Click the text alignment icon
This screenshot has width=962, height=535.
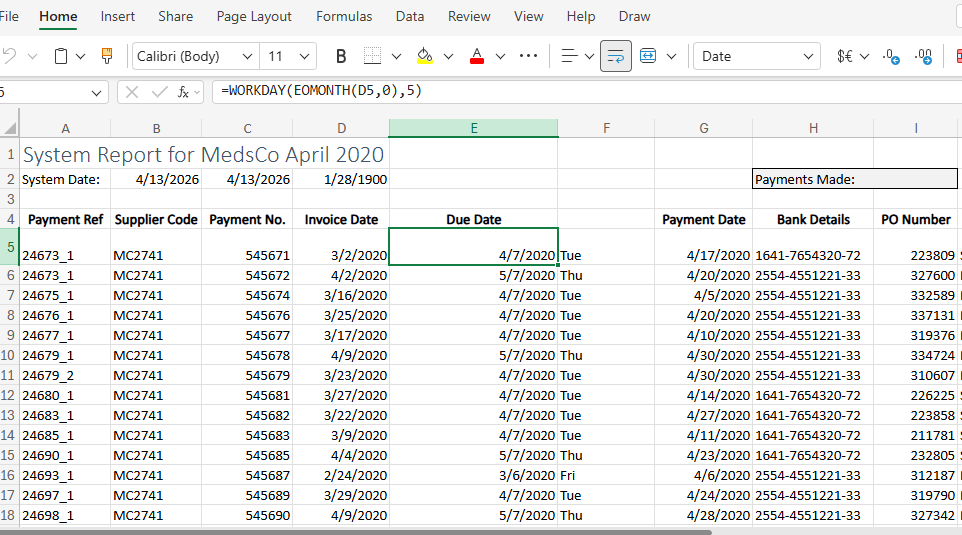click(569, 56)
